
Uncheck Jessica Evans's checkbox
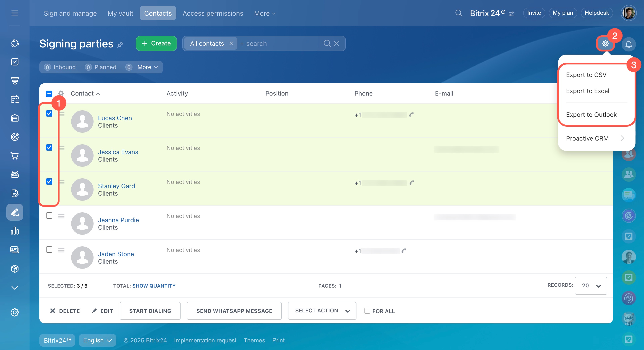49,147
